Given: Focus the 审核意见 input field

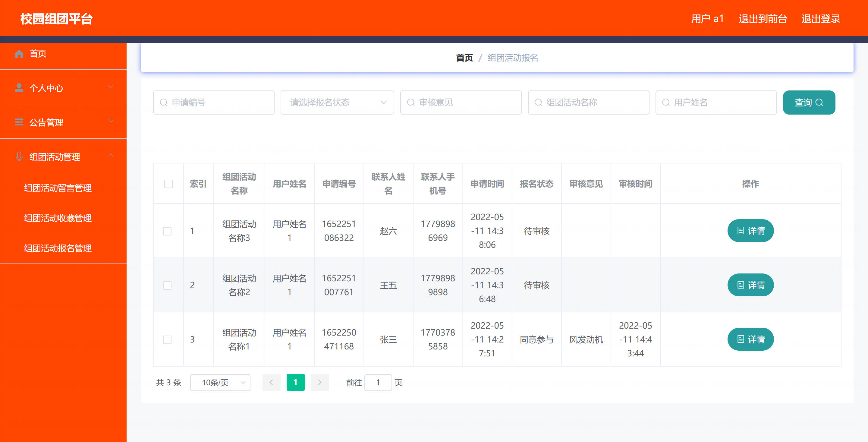Looking at the screenshot, I should (461, 102).
